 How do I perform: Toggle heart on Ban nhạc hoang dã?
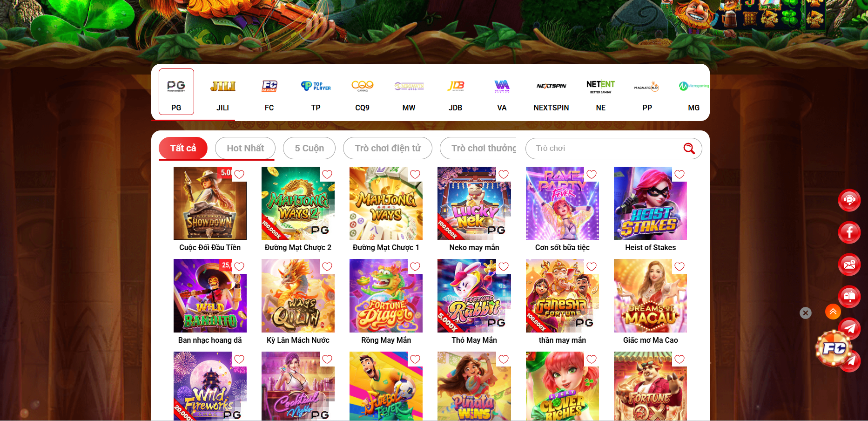coord(239,266)
